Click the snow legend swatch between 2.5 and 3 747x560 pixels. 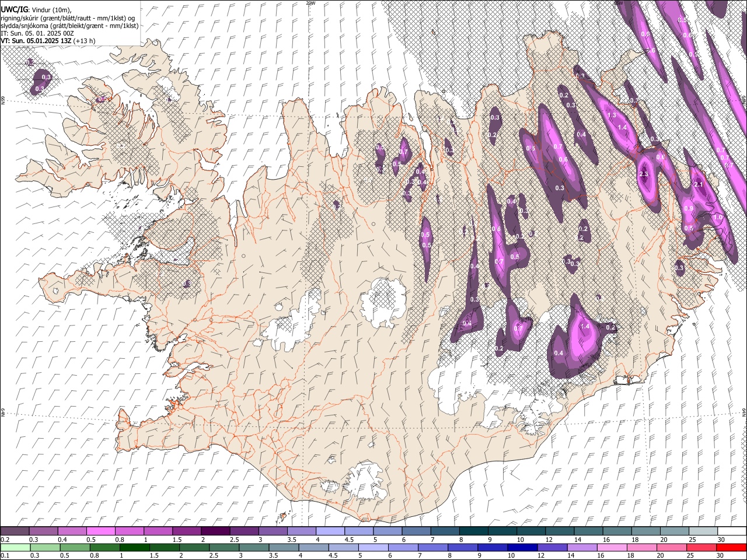244,531
